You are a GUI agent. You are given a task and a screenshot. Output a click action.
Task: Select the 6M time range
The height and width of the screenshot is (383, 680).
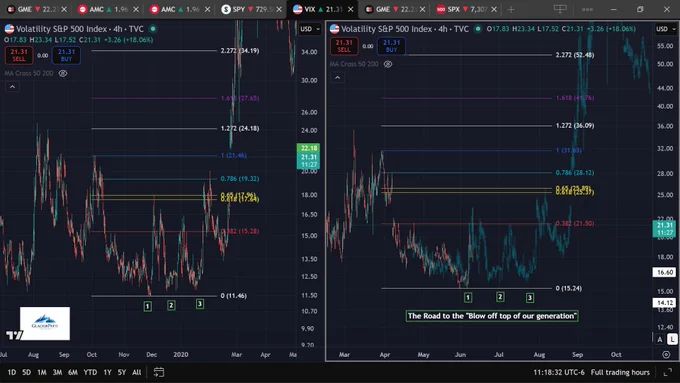73,372
